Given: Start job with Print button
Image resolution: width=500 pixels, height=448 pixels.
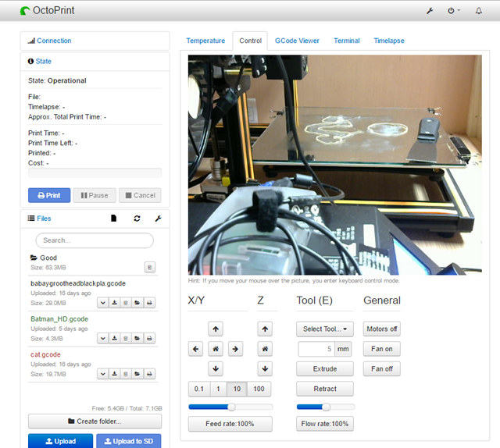Looking at the screenshot, I should [x=49, y=195].
